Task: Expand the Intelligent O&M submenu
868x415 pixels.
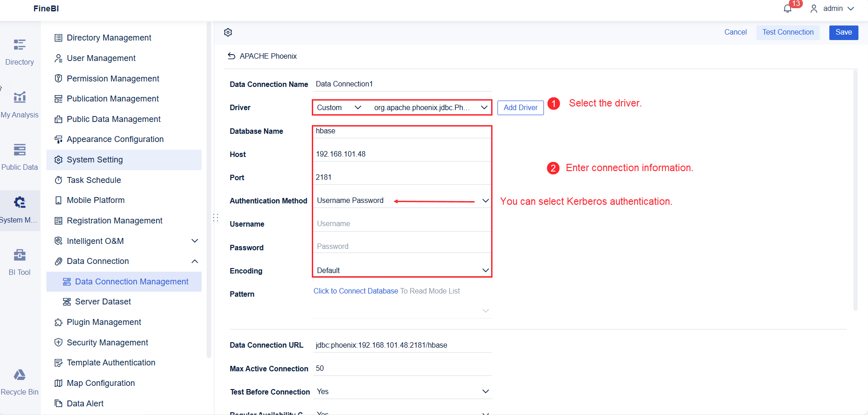Action: click(195, 241)
